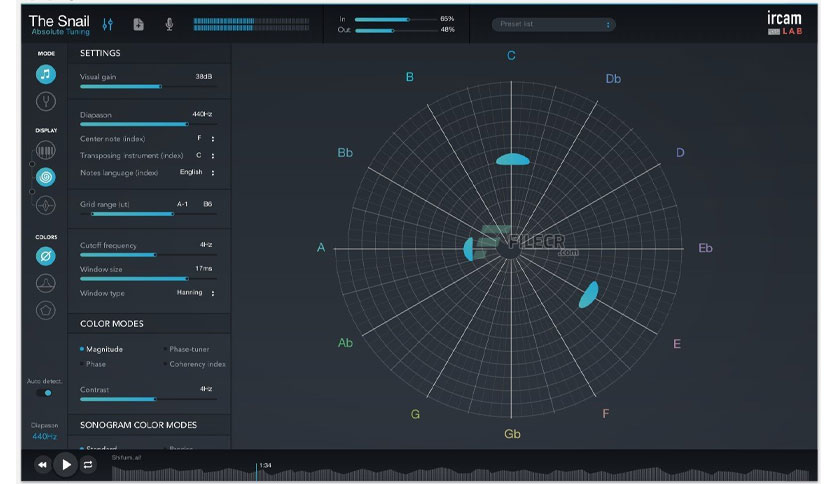Set the Out level slider
Viewport: 836px width, 484px height.
396,30
